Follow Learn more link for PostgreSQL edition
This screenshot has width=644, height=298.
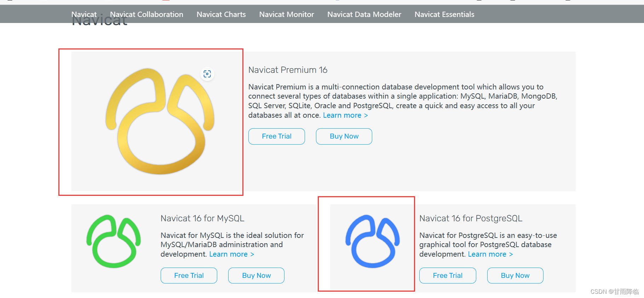490,254
